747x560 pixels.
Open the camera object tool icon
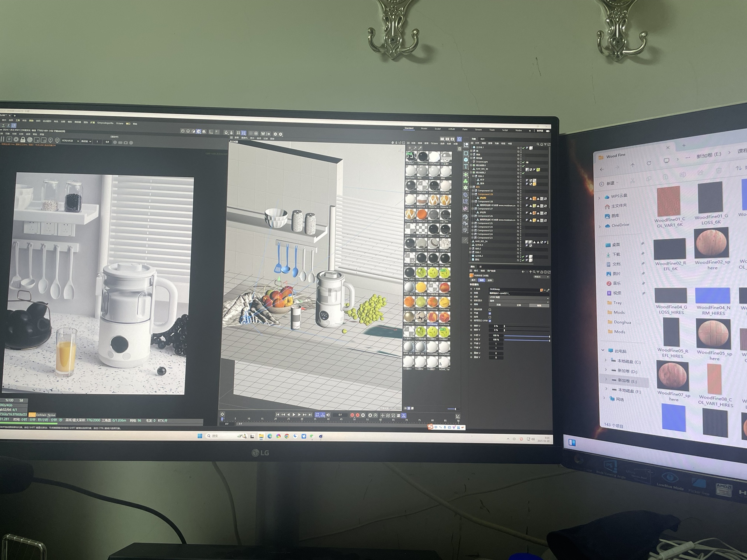click(x=465, y=224)
